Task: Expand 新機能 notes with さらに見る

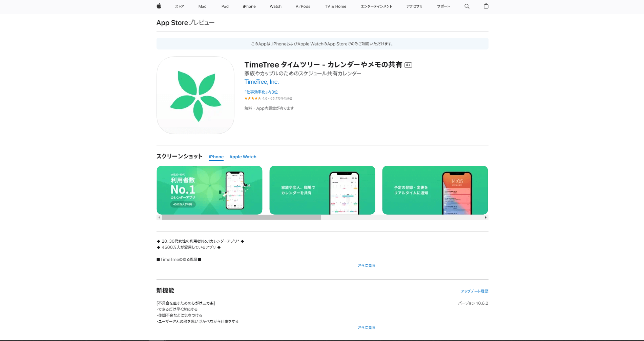Action: tap(367, 328)
